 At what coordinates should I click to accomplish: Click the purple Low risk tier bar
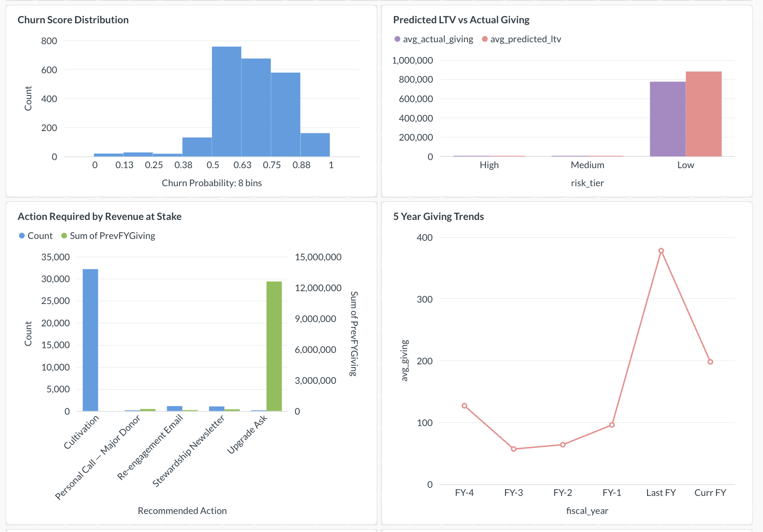coord(668,119)
